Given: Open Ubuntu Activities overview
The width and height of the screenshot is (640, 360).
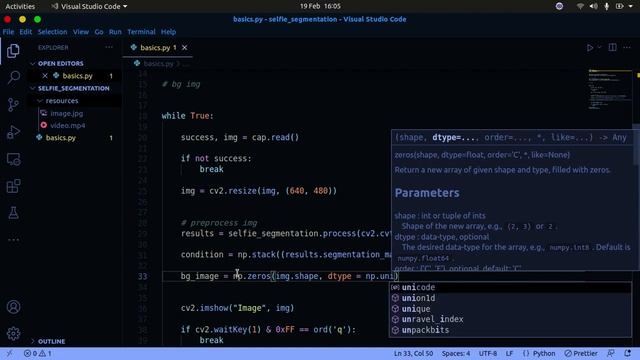Looking at the screenshot, I should point(20,7).
